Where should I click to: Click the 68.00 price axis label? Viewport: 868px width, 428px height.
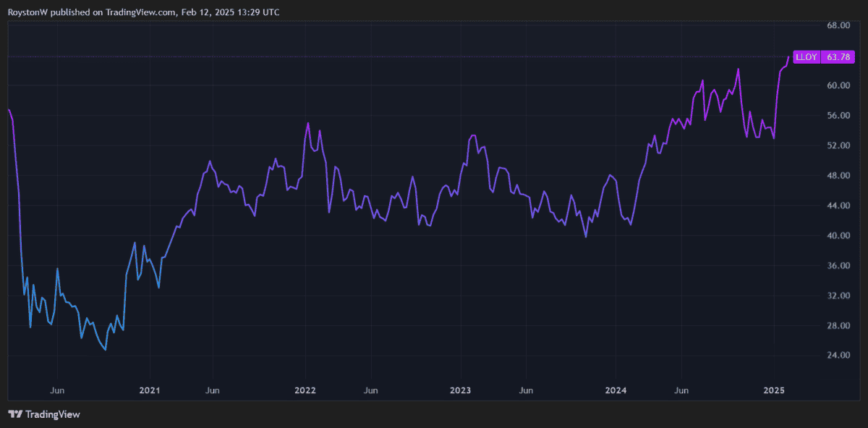[x=838, y=25]
